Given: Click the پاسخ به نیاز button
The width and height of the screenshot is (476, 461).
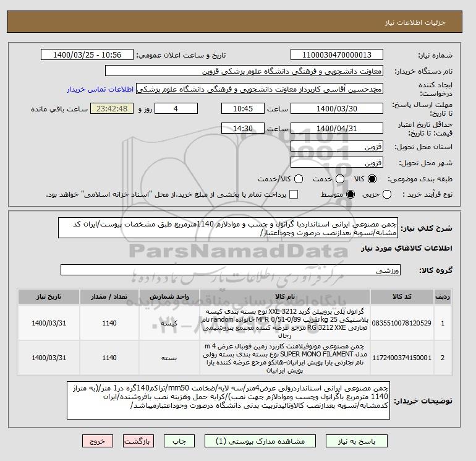Looking at the screenshot, I should tap(357, 441).
